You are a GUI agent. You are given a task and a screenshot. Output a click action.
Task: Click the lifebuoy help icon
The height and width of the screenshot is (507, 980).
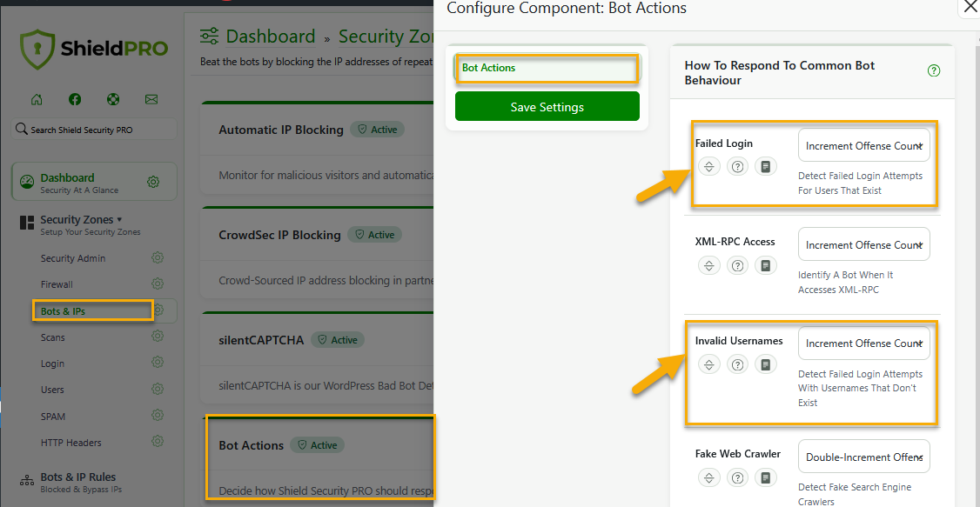tap(112, 99)
